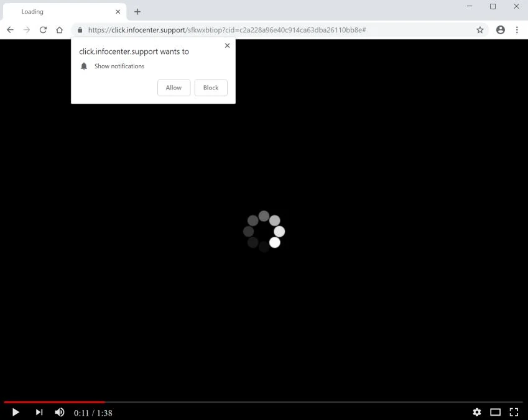
Task: Close the browser window
Action: (516, 6)
